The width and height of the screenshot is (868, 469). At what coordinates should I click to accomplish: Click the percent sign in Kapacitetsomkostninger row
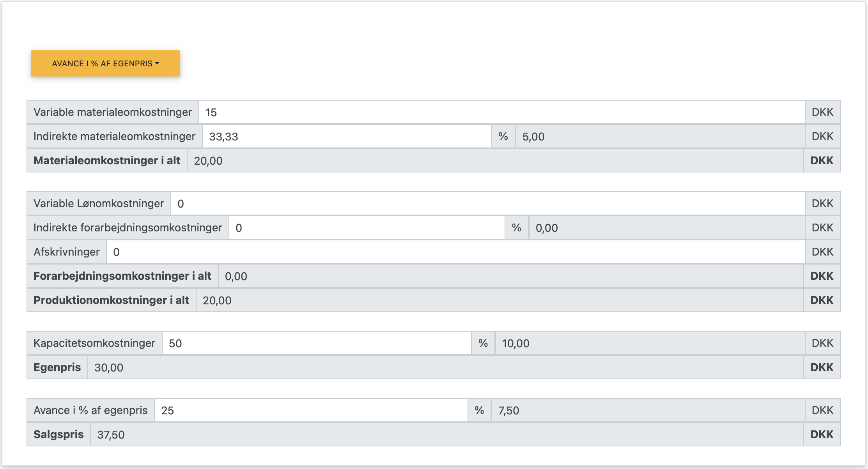(x=483, y=343)
